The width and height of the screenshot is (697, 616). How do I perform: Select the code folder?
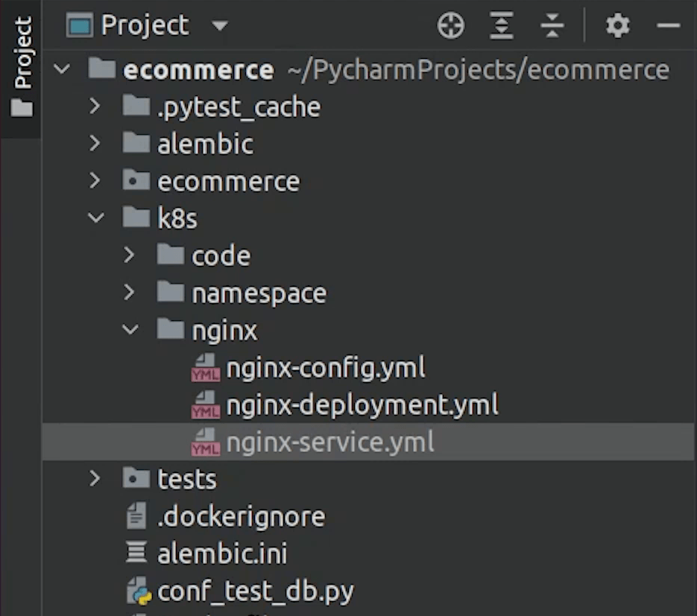pyautogui.click(x=221, y=255)
